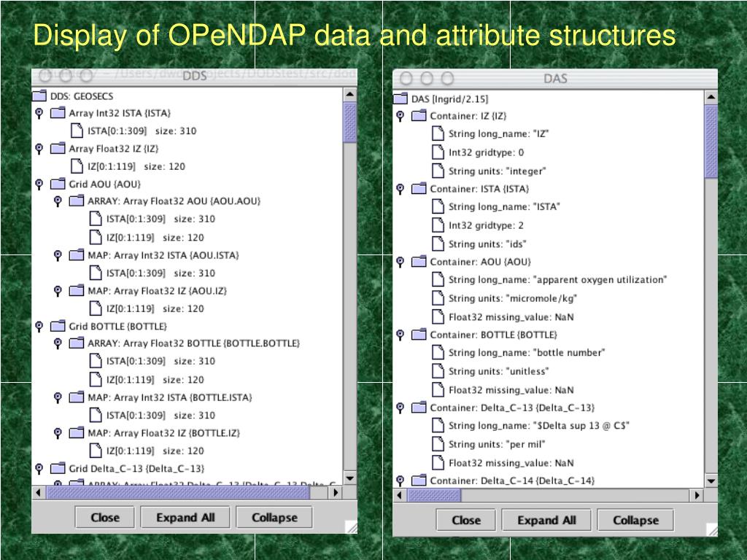The width and height of the screenshot is (747, 560).
Task: Collapse the Array Int32 ISTA node
Action: click(x=39, y=113)
